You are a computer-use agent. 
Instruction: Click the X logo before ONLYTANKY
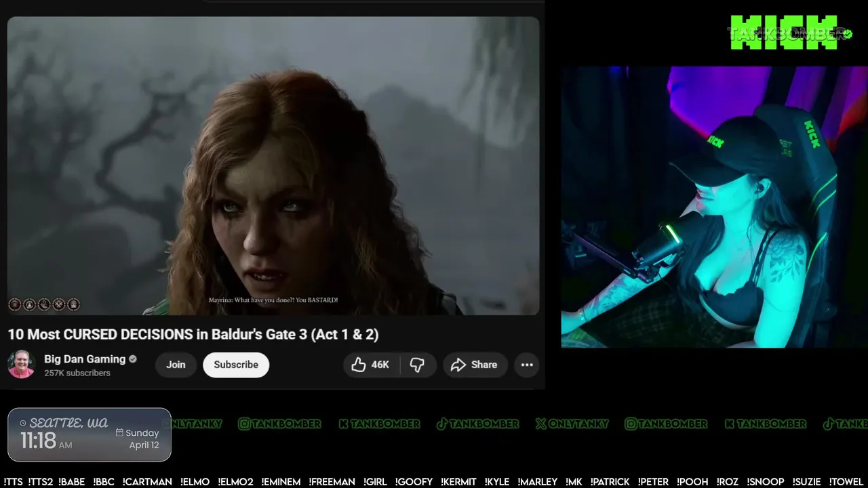(540, 424)
